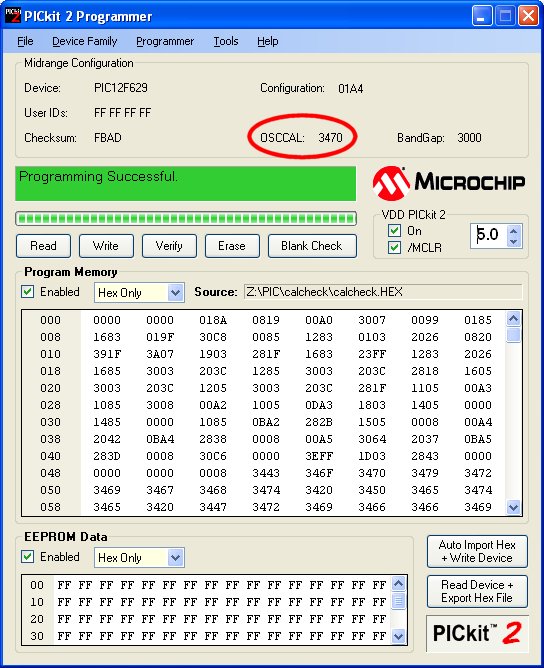Minimize the PICkit 2 Programmer window
Viewport: 544px width, 668px height.
click(482, 16)
